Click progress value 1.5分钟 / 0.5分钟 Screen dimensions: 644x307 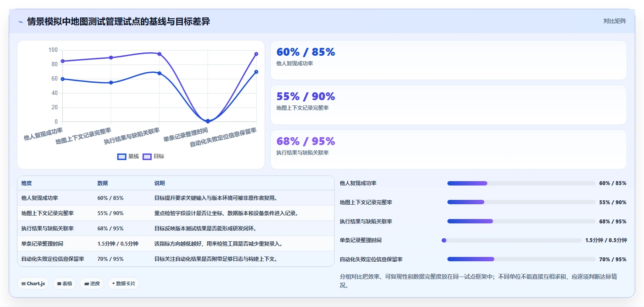pos(606,240)
